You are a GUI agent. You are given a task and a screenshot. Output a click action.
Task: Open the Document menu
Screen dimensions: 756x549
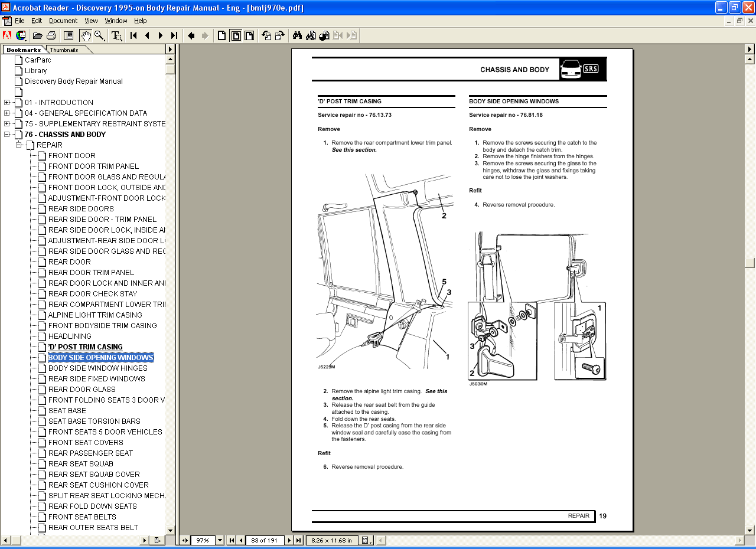[63, 21]
